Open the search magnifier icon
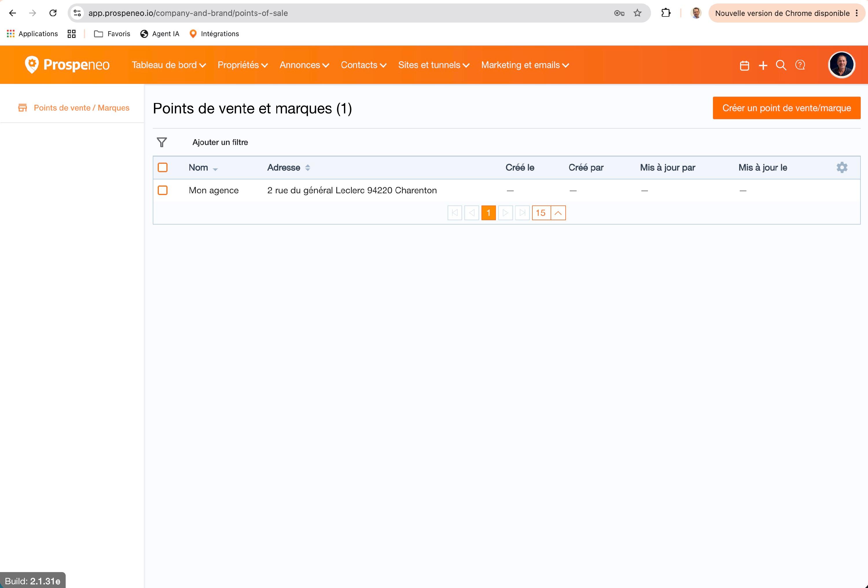Screen dimensions: 868x588 pos(781,65)
